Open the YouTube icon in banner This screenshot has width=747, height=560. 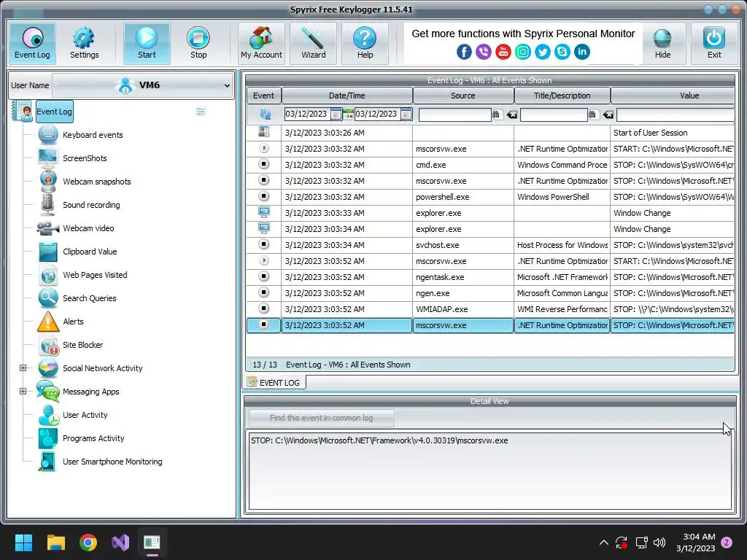pos(503,52)
